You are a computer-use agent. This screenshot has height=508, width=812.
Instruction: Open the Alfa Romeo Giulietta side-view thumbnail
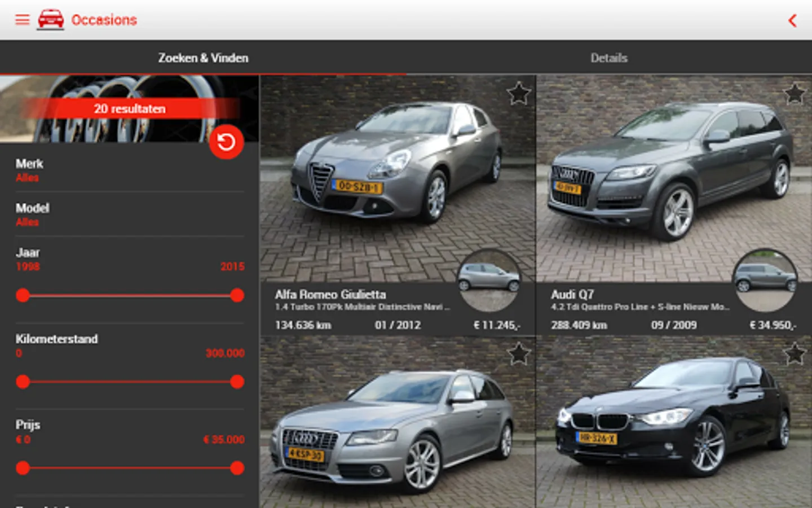[x=489, y=281]
